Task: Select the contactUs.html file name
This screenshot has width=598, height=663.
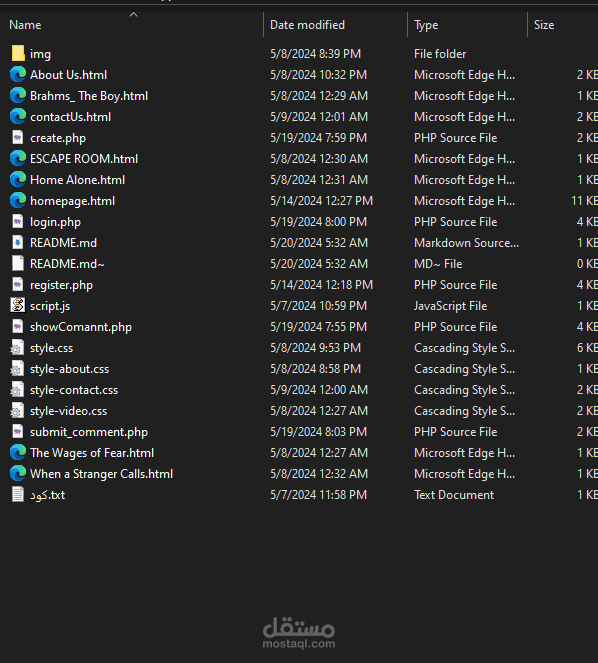Action: click(x=71, y=117)
